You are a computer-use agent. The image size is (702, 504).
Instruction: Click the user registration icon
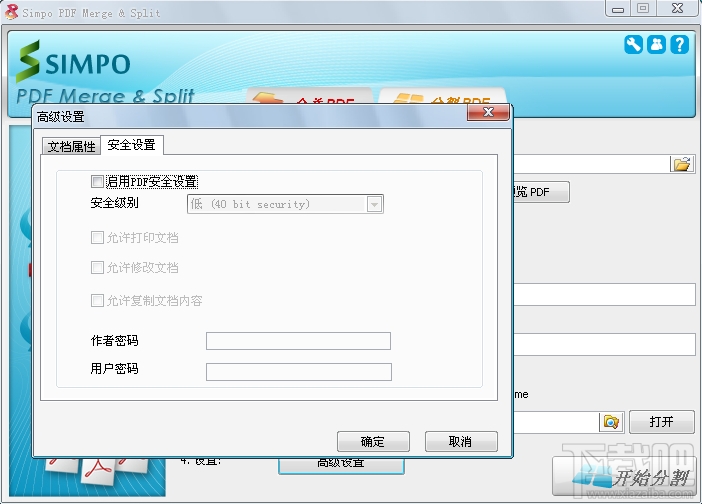pos(656,44)
